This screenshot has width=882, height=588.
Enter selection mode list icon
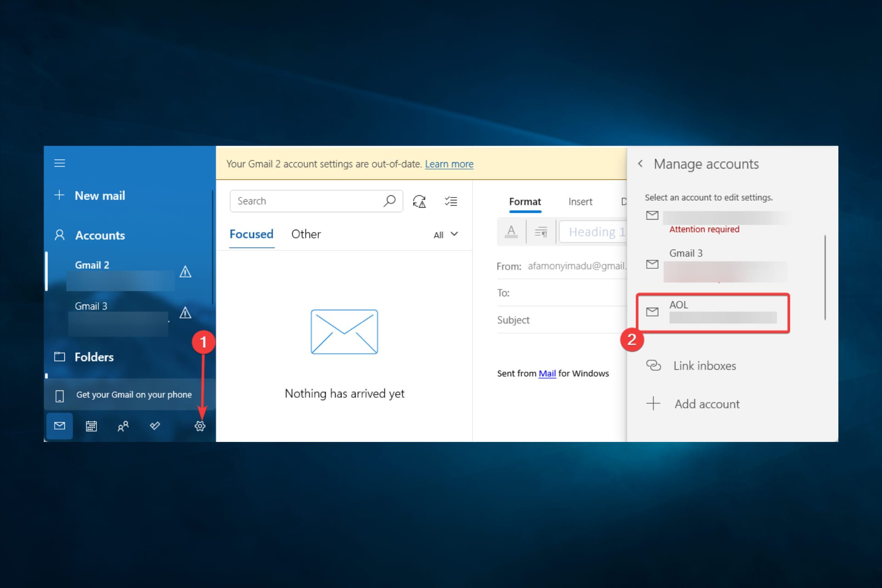click(x=451, y=201)
